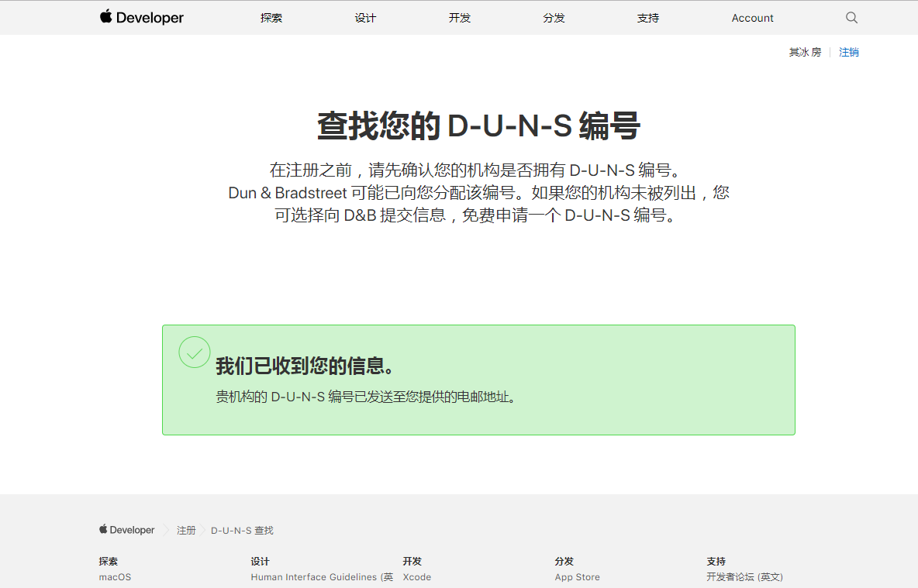Open the 探索 menu in top navigation
918x588 pixels.
(271, 18)
